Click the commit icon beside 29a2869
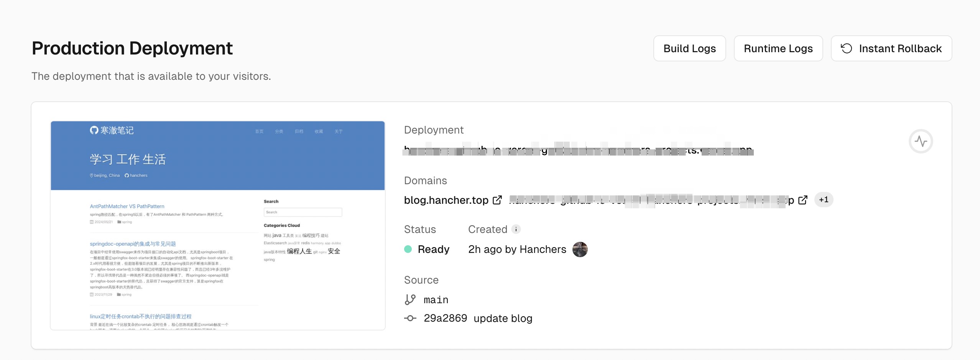 click(410, 318)
